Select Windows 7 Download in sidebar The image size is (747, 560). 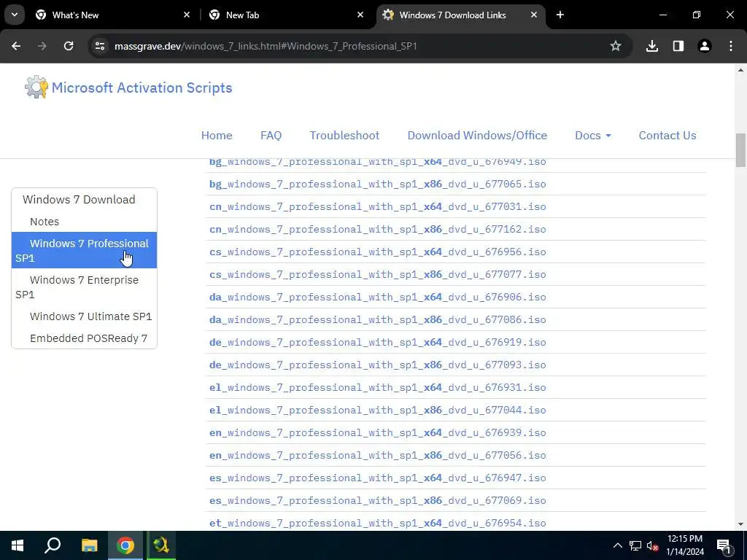[84, 200]
